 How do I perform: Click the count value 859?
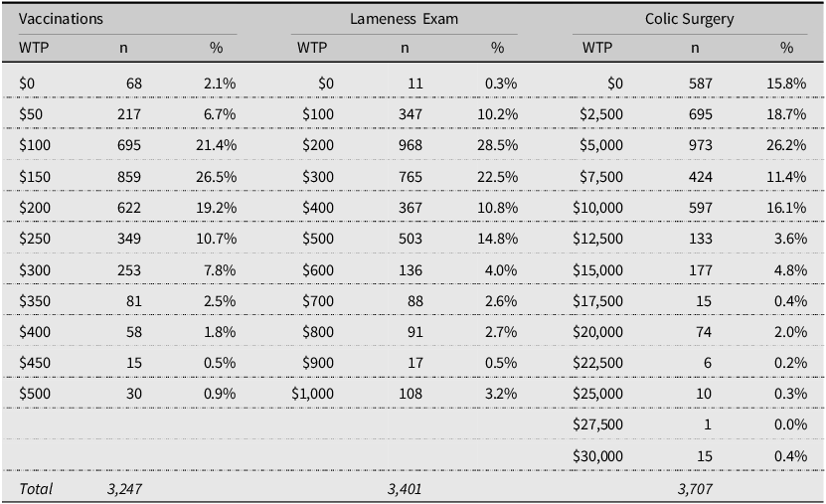127,177
